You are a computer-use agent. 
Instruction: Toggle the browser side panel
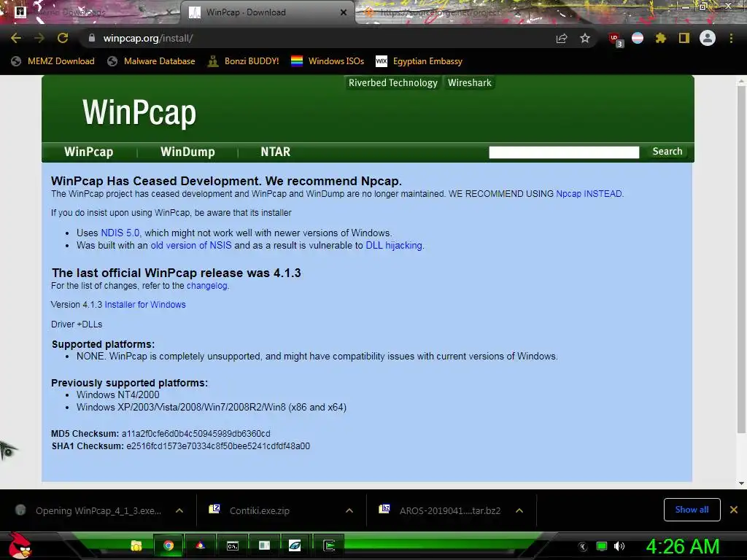[x=684, y=38]
